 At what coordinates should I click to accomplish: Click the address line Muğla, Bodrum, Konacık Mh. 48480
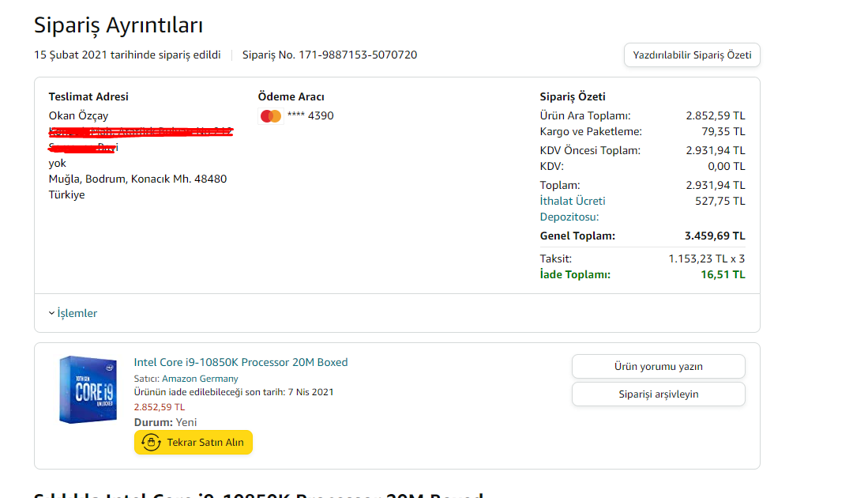pyautogui.click(x=138, y=179)
